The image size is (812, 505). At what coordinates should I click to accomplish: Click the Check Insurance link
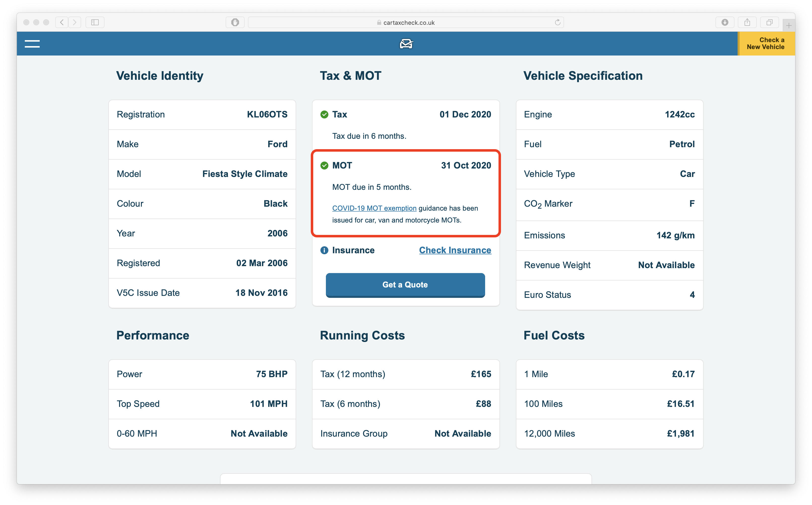[455, 250]
